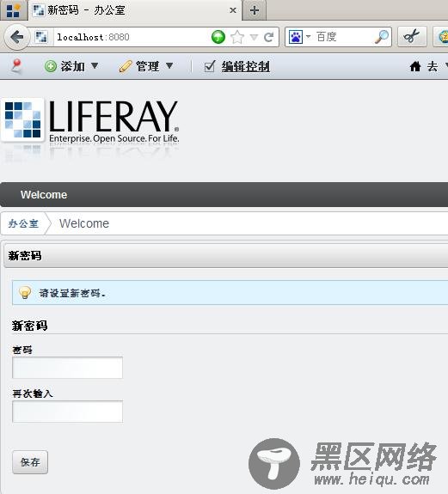Click the red pushpin dockbar icon
This screenshot has width=448, height=494.
coord(16,66)
